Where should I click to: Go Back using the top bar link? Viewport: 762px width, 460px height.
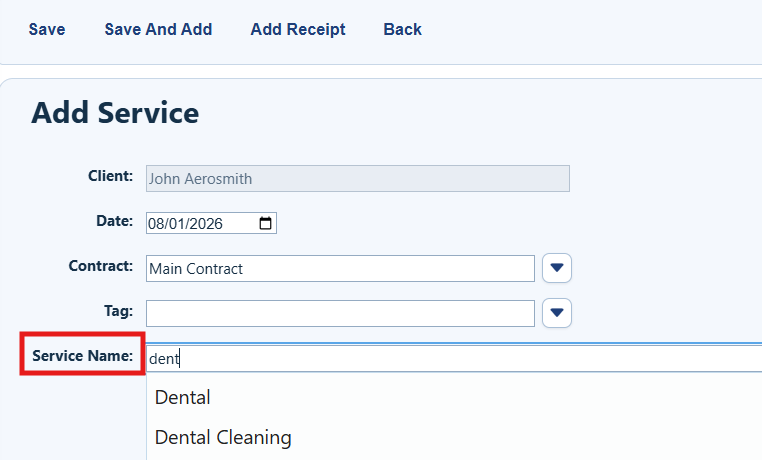402,29
